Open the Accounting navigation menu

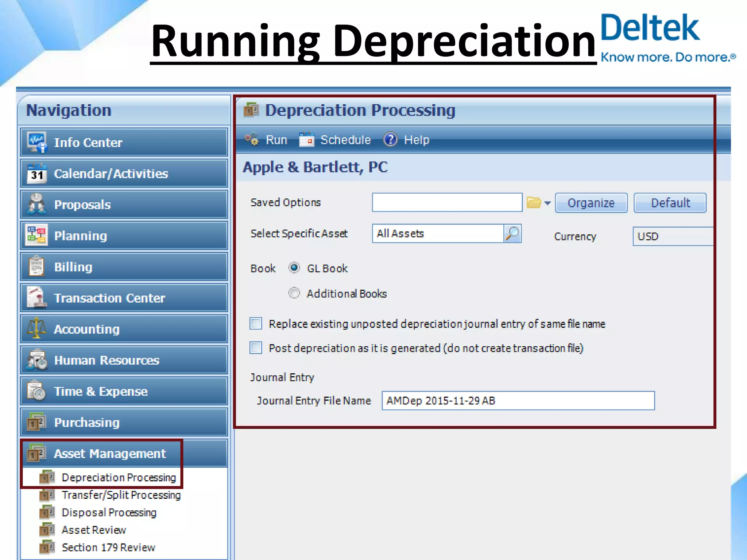[x=124, y=329]
